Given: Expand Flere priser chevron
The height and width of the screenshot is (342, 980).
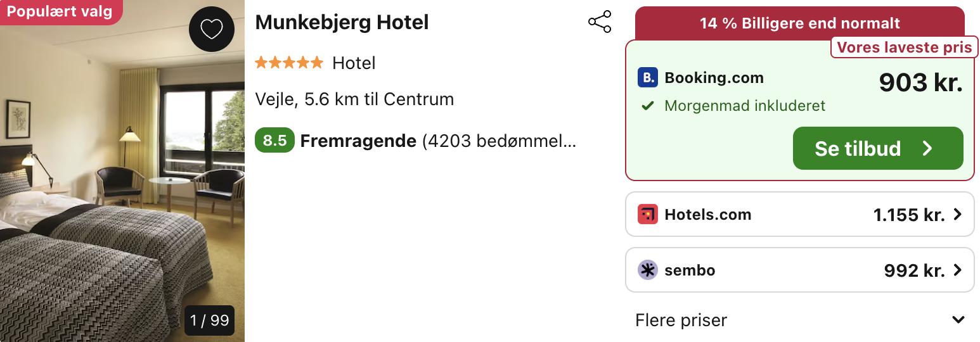Looking at the screenshot, I should pyautogui.click(x=958, y=320).
